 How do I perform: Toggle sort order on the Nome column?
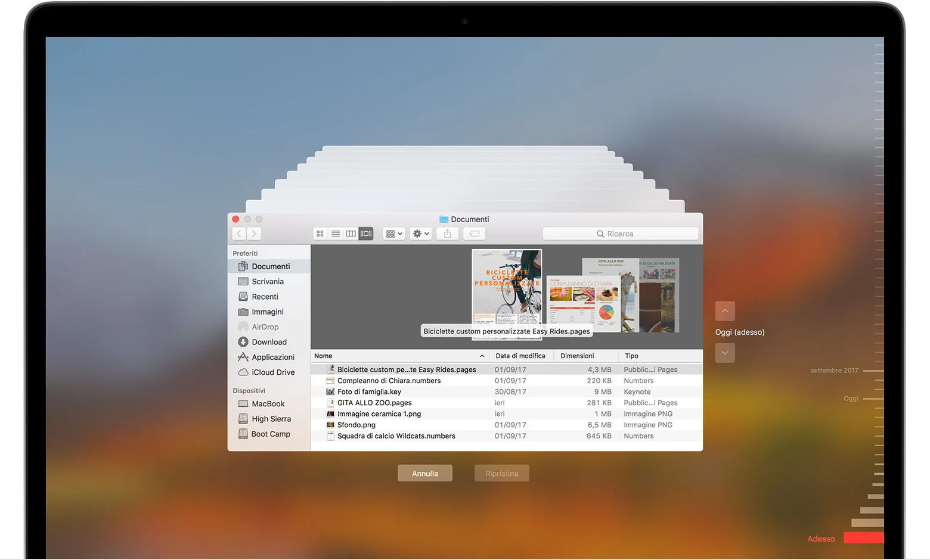tap(399, 356)
